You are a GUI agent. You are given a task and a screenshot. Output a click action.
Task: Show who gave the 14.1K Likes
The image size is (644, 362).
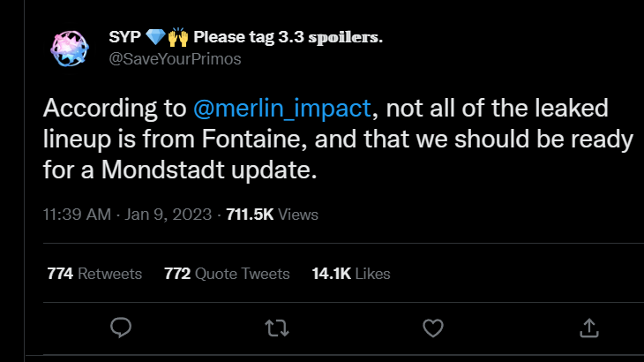point(351,274)
